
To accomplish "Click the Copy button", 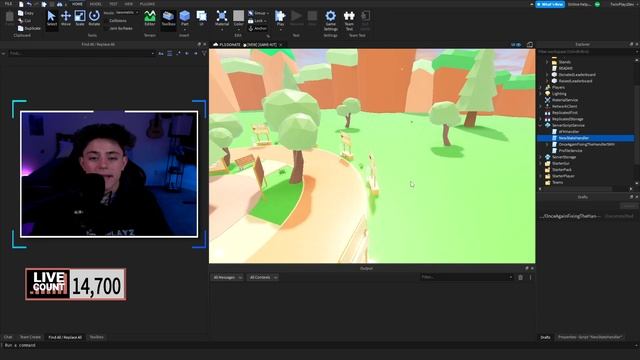I will (x=26, y=13).
